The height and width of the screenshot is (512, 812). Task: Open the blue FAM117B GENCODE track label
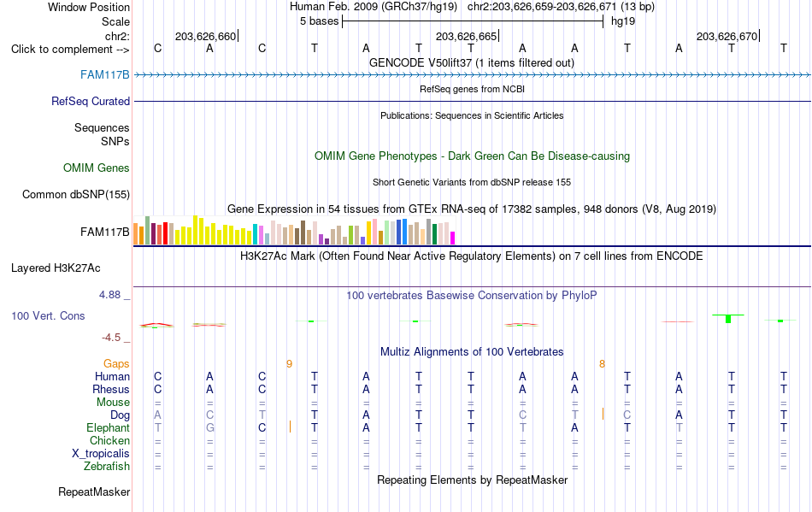(104, 74)
